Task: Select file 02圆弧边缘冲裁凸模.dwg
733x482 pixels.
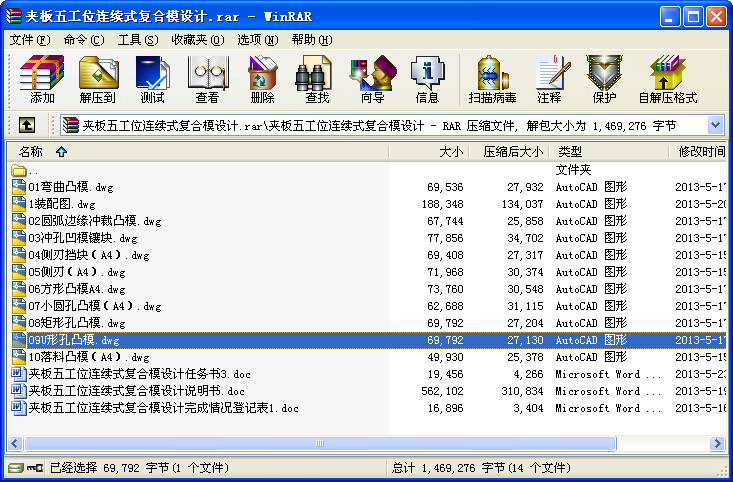Action: tap(95, 221)
